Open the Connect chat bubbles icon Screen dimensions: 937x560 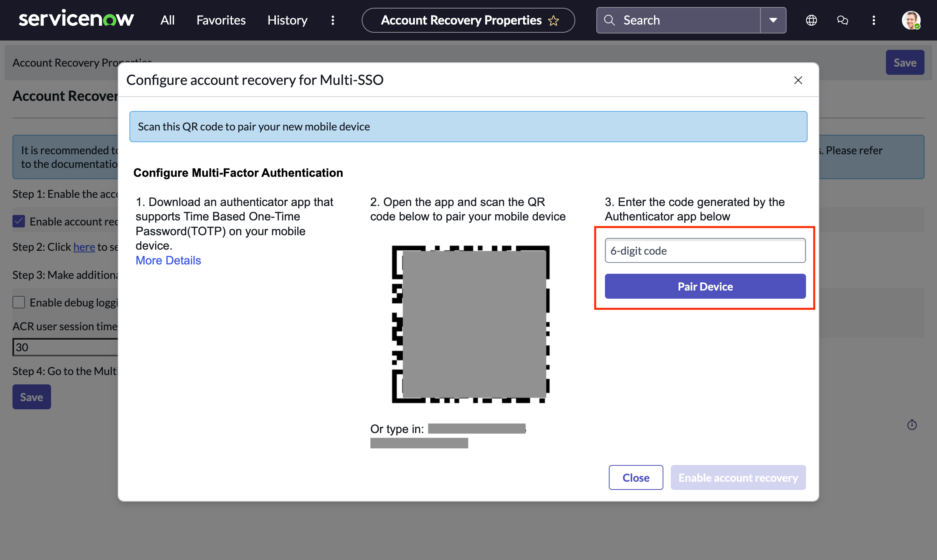pyautogui.click(x=842, y=20)
